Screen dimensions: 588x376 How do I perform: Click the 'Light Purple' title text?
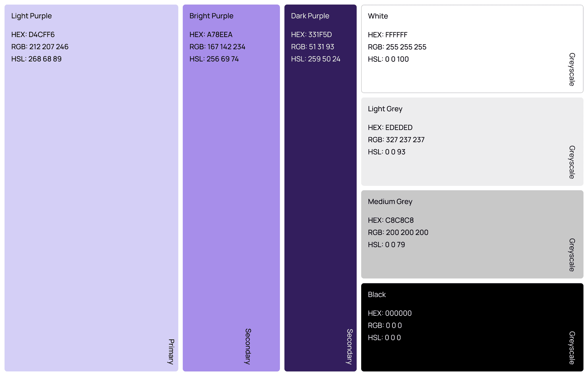click(x=32, y=16)
